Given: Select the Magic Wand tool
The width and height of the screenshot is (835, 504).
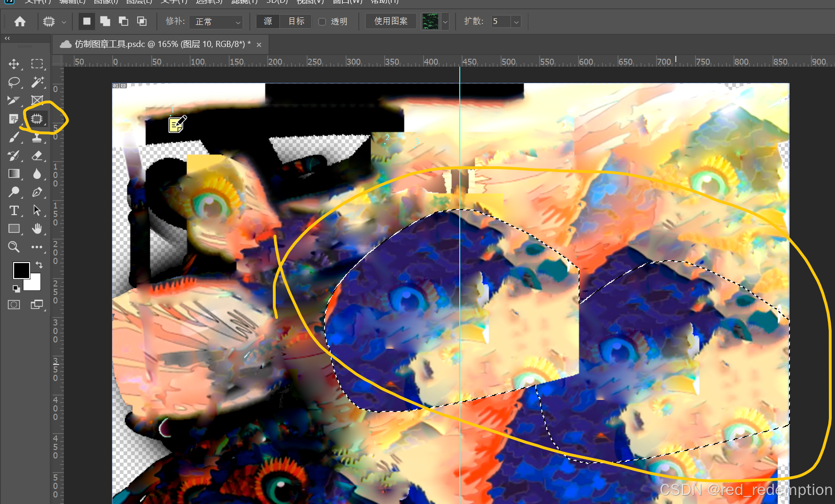Looking at the screenshot, I should point(37,82).
